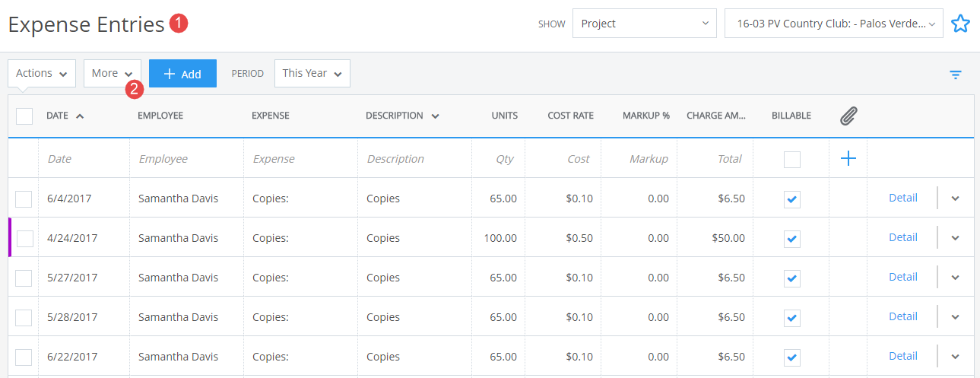The width and height of the screenshot is (980, 378).
Task: Expand row options chevron for 6/4/2017 entry
Action: [x=956, y=198]
